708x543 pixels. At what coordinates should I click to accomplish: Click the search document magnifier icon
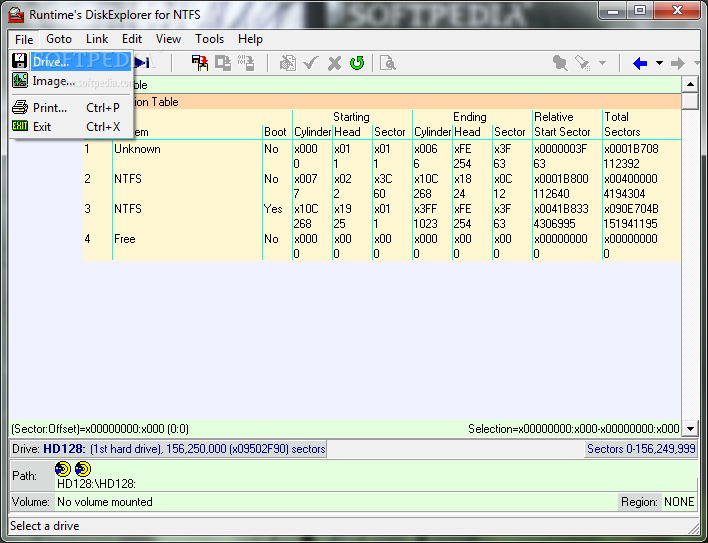pos(388,63)
